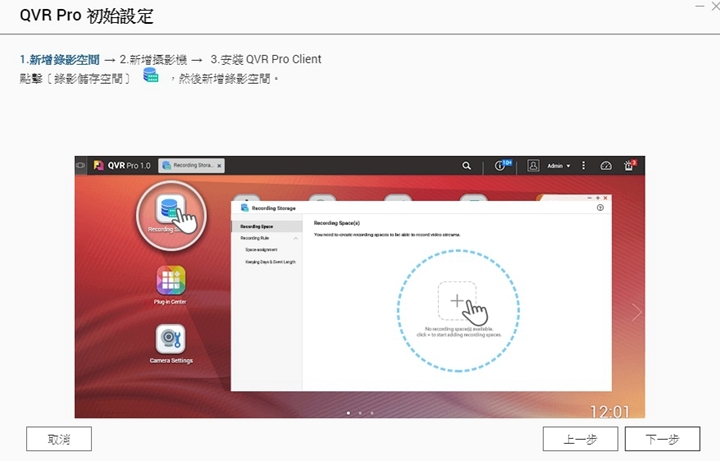Go back with the 上一步 button
This screenshot has height=461, width=720.
tap(580, 439)
